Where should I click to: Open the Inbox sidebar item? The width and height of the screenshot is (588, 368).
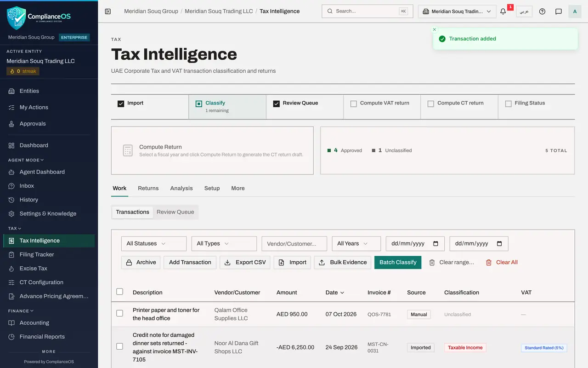pyautogui.click(x=49, y=186)
